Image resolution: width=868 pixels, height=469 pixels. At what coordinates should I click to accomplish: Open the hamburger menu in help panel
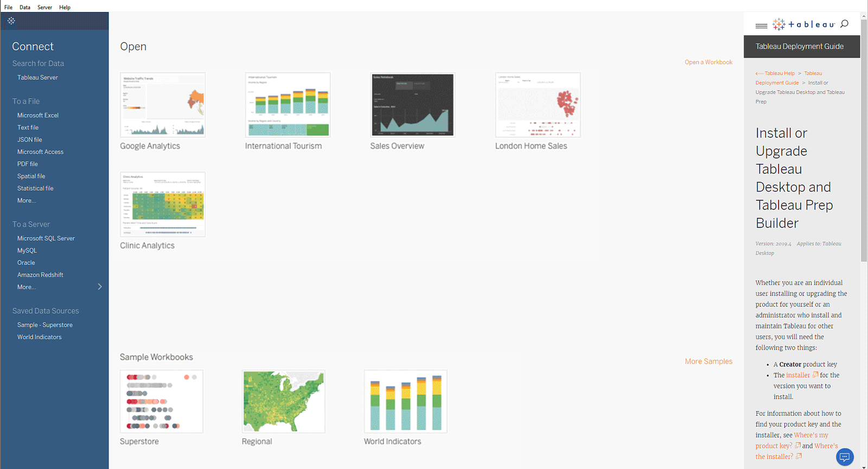tap(761, 26)
